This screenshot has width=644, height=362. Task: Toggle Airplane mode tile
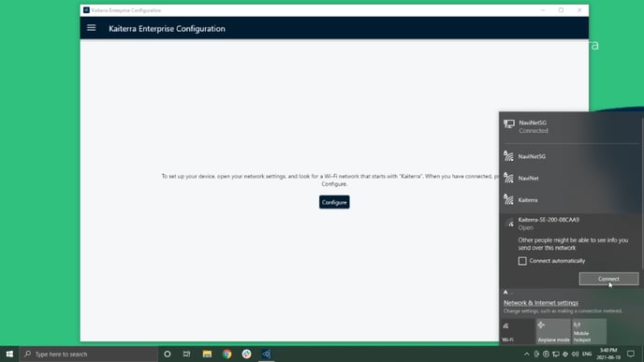[x=553, y=332]
